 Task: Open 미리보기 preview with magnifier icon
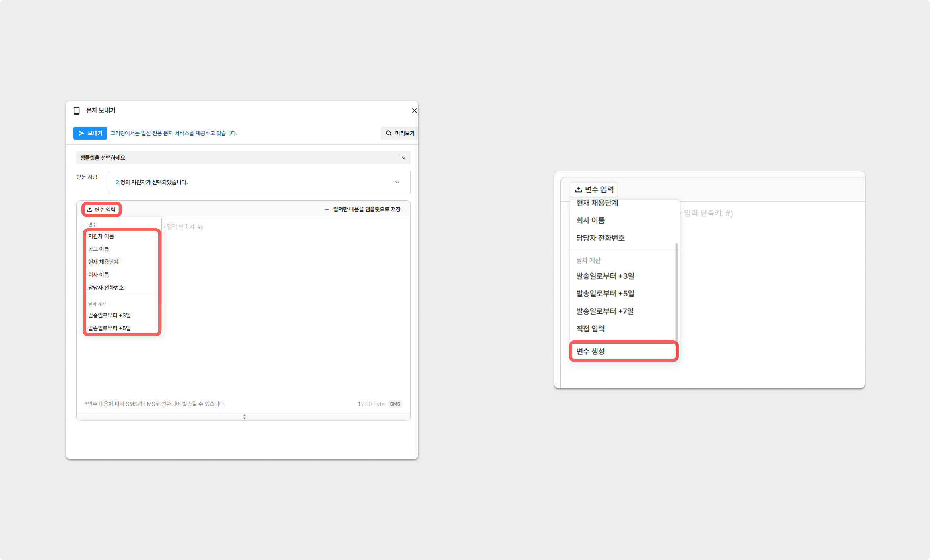pyautogui.click(x=400, y=133)
